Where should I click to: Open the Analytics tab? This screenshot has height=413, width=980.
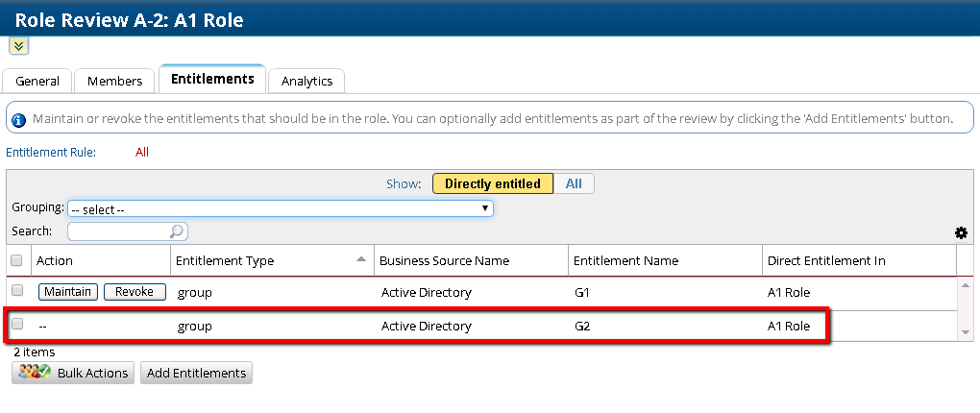point(306,82)
